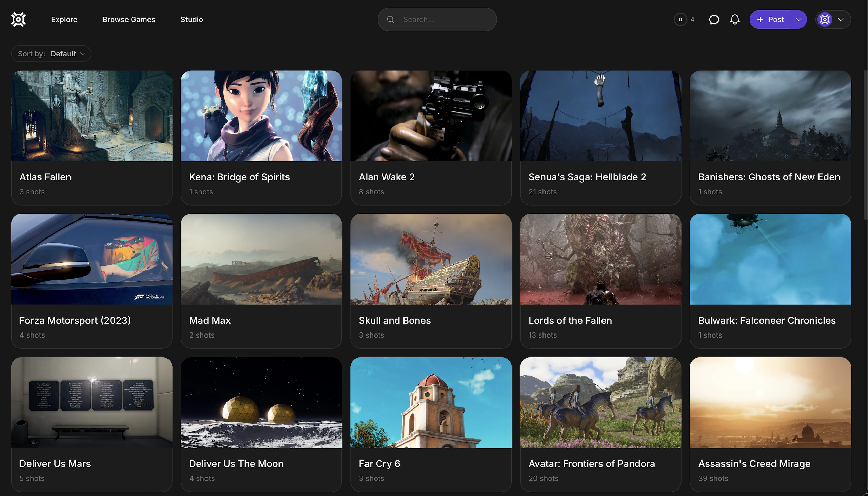Open Lords of the Fallen thumbnail

tap(600, 259)
